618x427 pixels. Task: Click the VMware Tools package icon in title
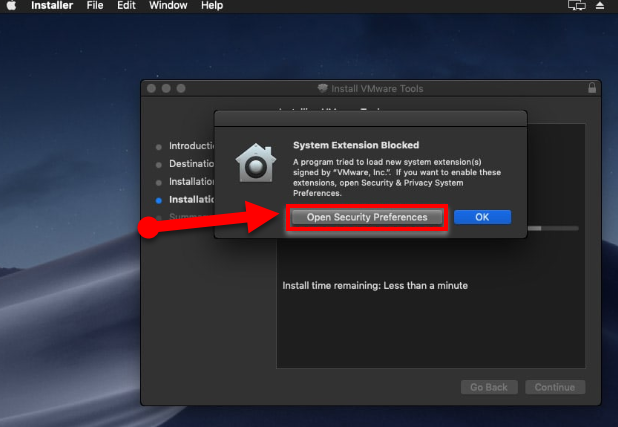click(x=322, y=88)
